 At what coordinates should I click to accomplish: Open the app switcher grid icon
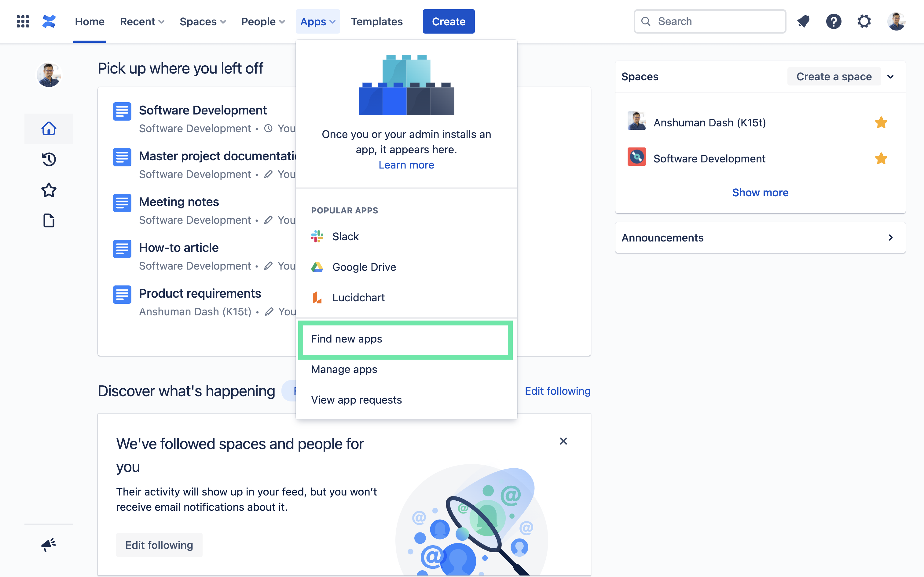(23, 21)
